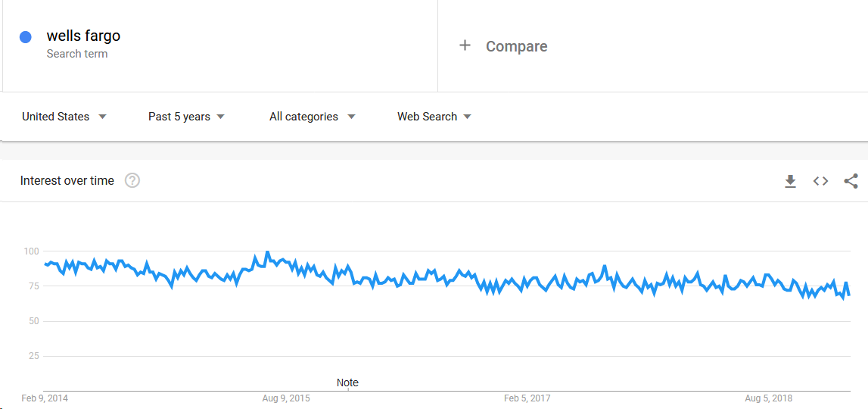The height and width of the screenshot is (409, 868).
Task: Share the interest over time chart
Action: click(851, 181)
